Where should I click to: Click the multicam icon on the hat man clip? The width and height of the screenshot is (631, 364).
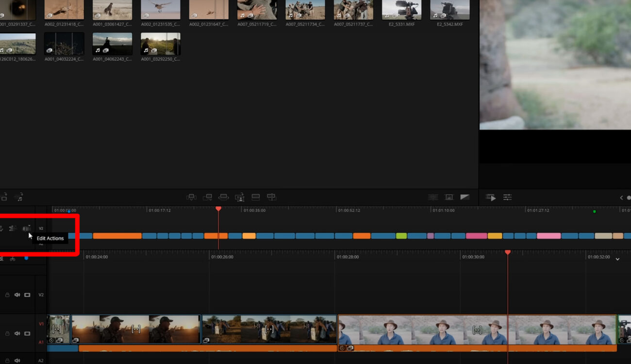(350, 348)
